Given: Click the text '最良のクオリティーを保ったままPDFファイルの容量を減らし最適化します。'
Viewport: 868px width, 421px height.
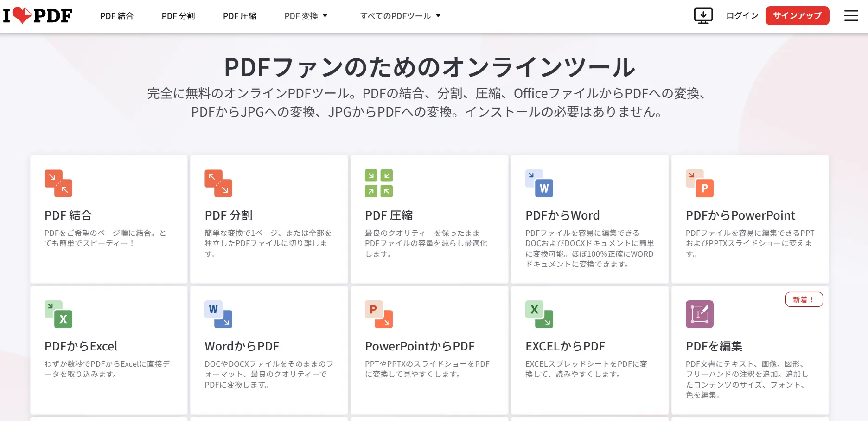Looking at the screenshot, I should click(426, 243).
